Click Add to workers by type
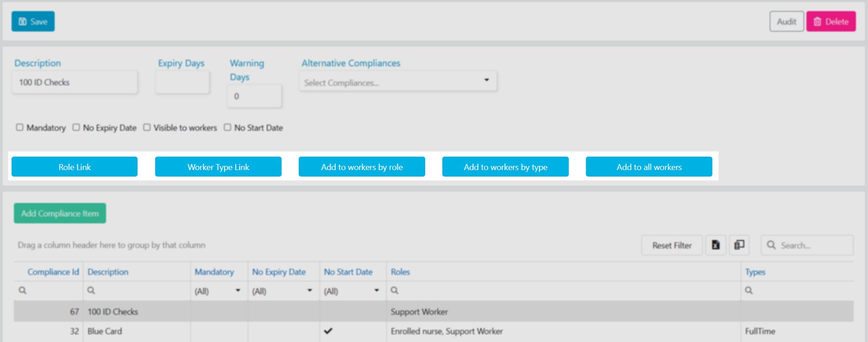868x342 pixels. (505, 167)
